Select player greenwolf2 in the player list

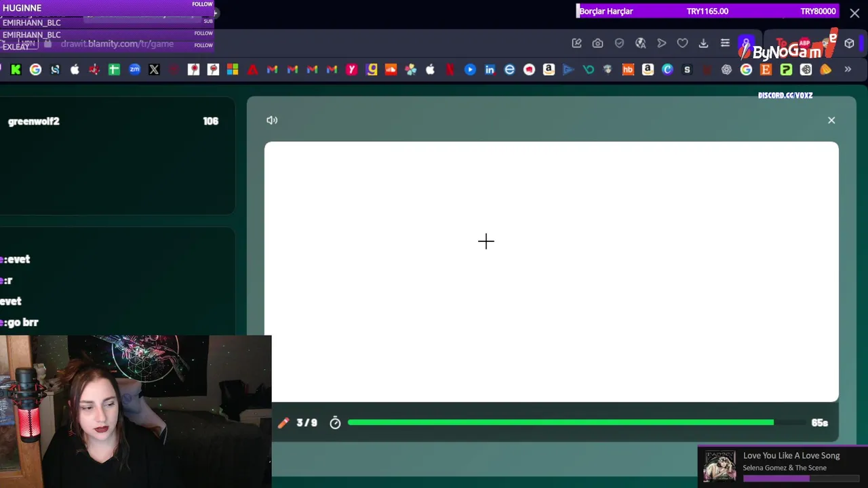[33, 121]
